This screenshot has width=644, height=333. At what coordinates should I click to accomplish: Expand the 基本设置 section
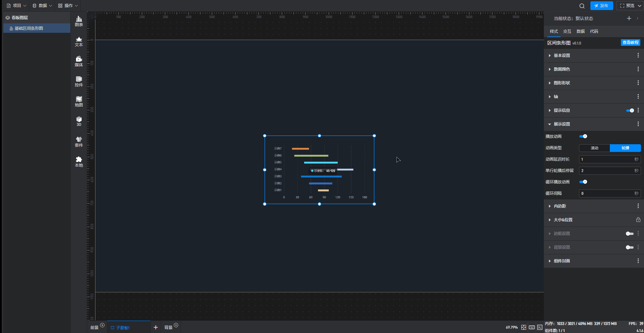562,56
